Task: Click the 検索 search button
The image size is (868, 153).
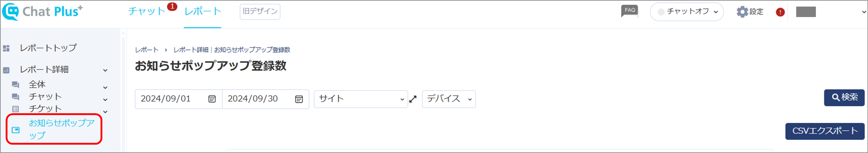Action: pyautogui.click(x=844, y=98)
